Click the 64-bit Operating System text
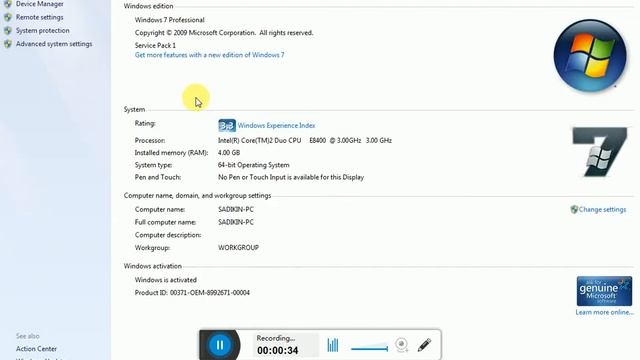Viewport: 640px width, 360px height. tap(253, 165)
